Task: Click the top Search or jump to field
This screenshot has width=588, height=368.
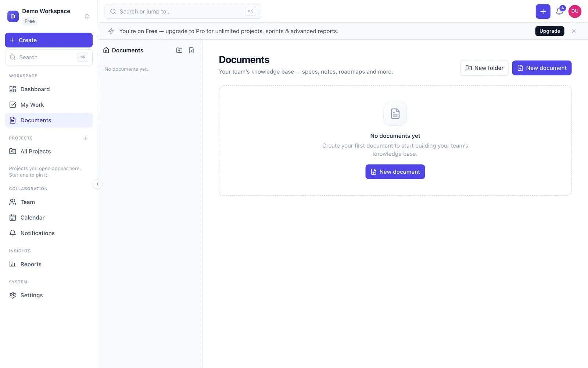Action: [x=183, y=11]
